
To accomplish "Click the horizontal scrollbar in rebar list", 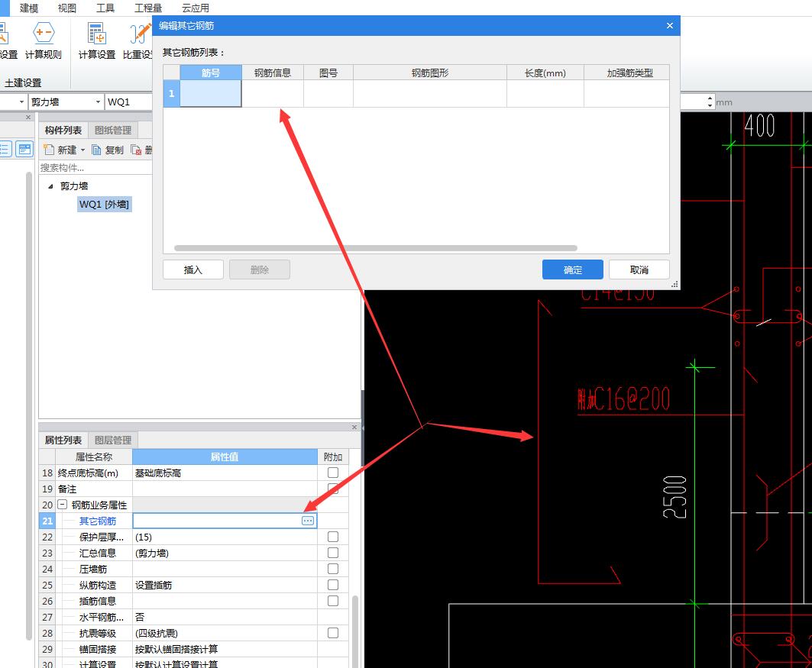I will click(376, 248).
